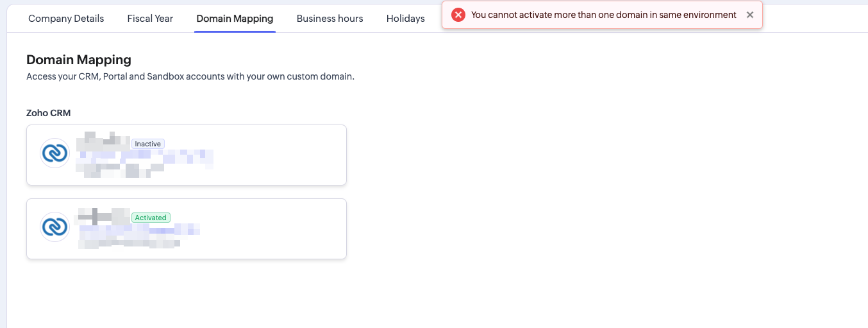
Task: Click the custom domain description text
Action: (190, 76)
